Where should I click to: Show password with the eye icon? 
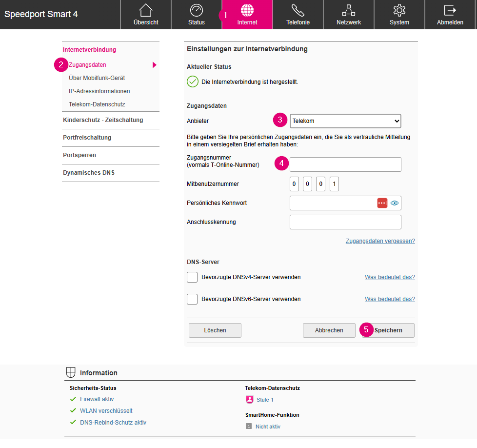(395, 203)
